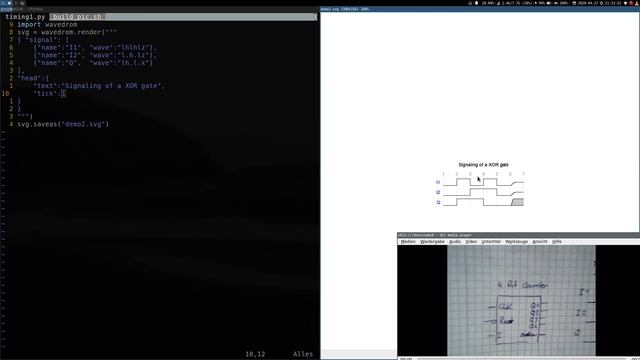Close the vim tab with the X
Viewport: 640px width, 360px height.
click(315, 17)
